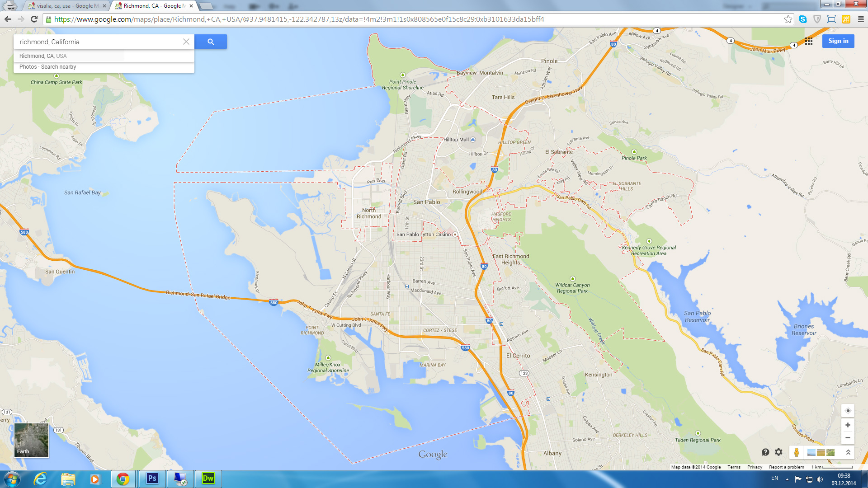868x488 pixels.
Task: Zoom out the map with minus
Action: 848,437
